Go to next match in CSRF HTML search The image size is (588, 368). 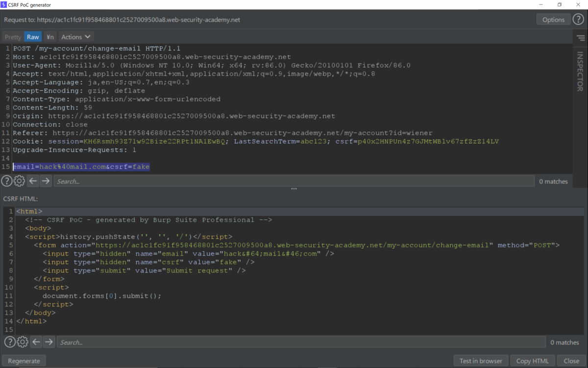[x=49, y=342]
